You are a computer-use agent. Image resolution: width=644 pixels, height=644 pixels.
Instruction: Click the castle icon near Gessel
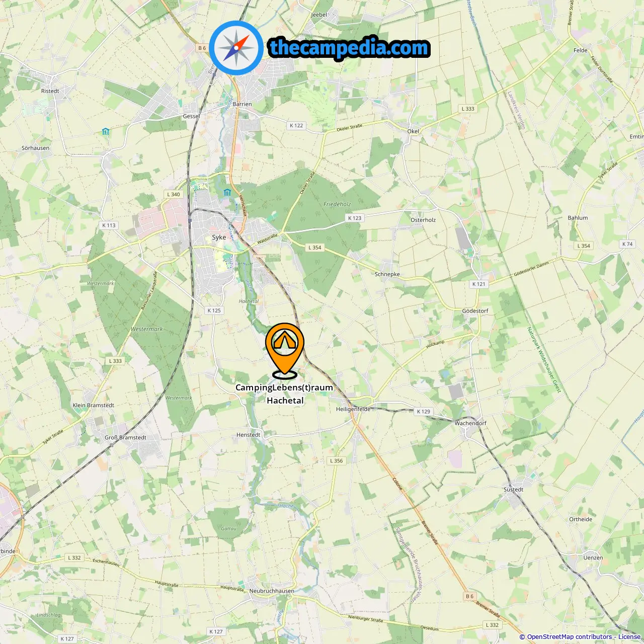[105, 132]
